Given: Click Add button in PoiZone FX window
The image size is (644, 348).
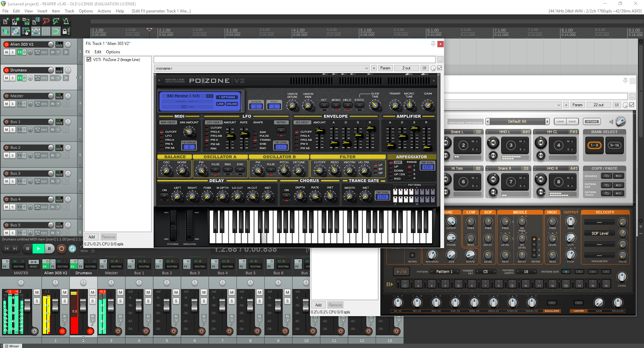Looking at the screenshot, I should pos(92,237).
